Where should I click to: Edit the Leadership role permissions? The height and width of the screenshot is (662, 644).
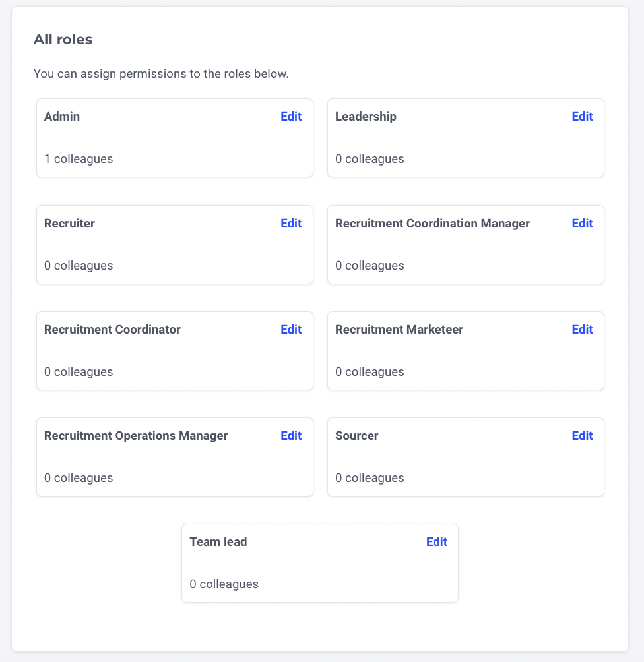(582, 117)
